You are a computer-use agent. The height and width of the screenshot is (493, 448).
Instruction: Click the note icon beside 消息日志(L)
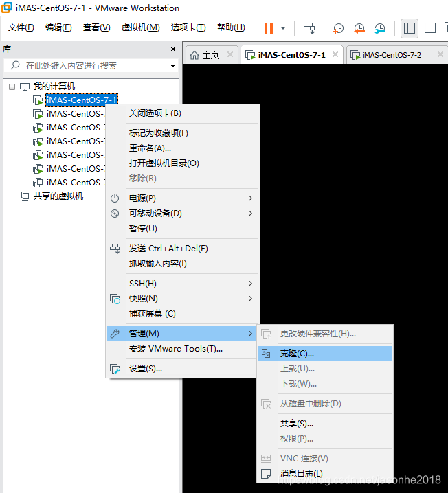coord(266,474)
